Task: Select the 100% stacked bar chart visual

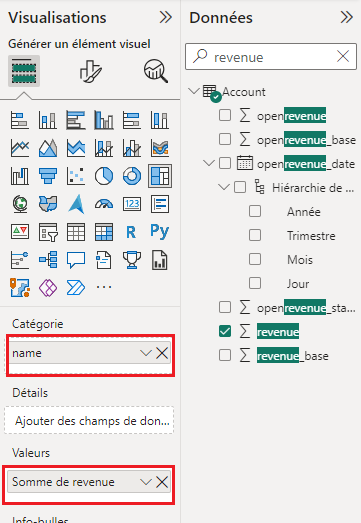Action: [132, 120]
